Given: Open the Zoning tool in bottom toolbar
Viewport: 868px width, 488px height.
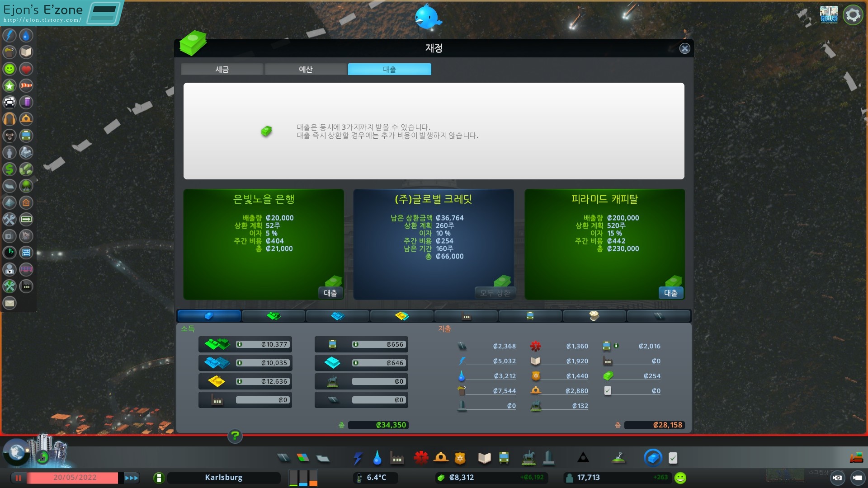Looking at the screenshot, I should [303, 458].
